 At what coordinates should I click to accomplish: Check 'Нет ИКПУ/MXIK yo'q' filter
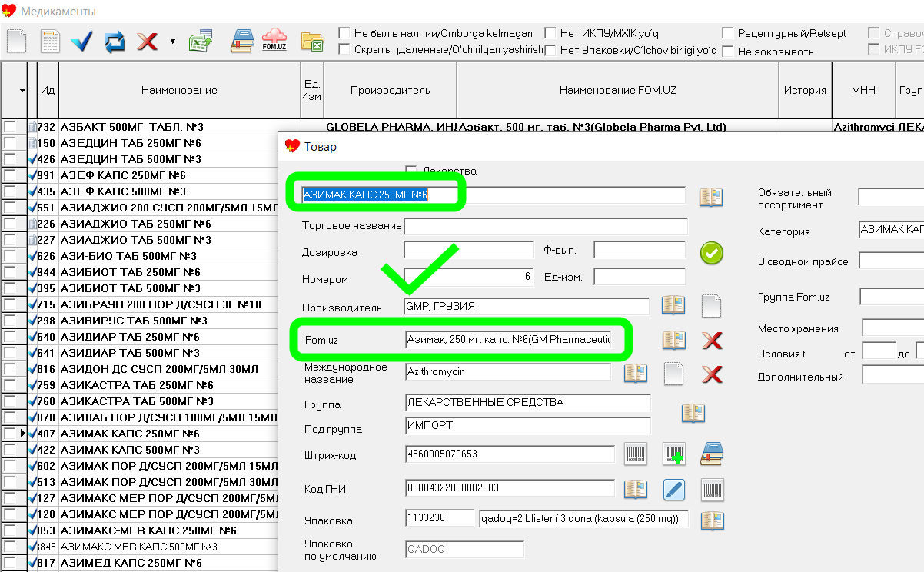coord(550,33)
